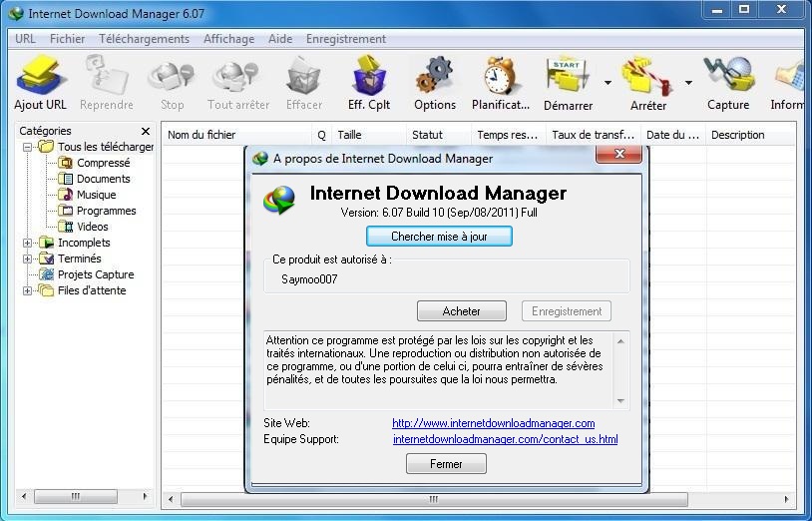This screenshot has height=521, width=812.
Task: Close the Catégories panel with X
Action: [146, 131]
